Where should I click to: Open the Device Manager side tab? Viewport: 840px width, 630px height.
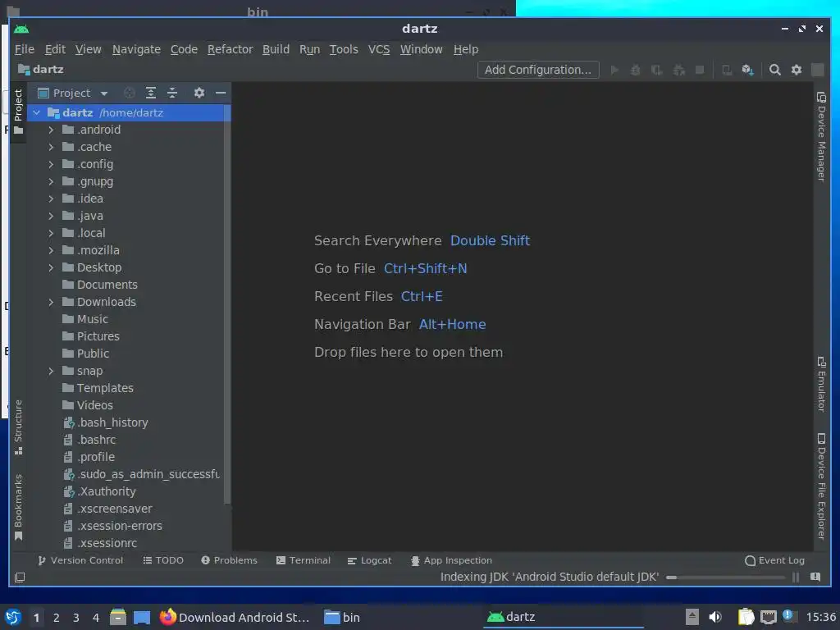[x=821, y=137]
